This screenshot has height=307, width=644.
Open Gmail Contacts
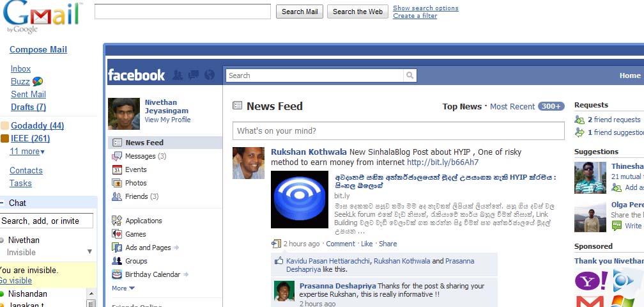[26, 170]
